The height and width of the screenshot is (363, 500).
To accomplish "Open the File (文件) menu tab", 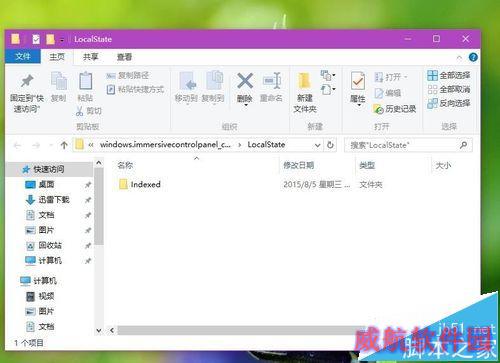I will click(23, 57).
